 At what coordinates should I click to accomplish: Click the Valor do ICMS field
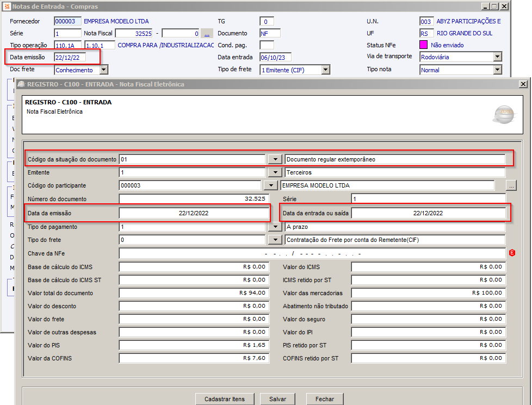click(x=429, y=267)
